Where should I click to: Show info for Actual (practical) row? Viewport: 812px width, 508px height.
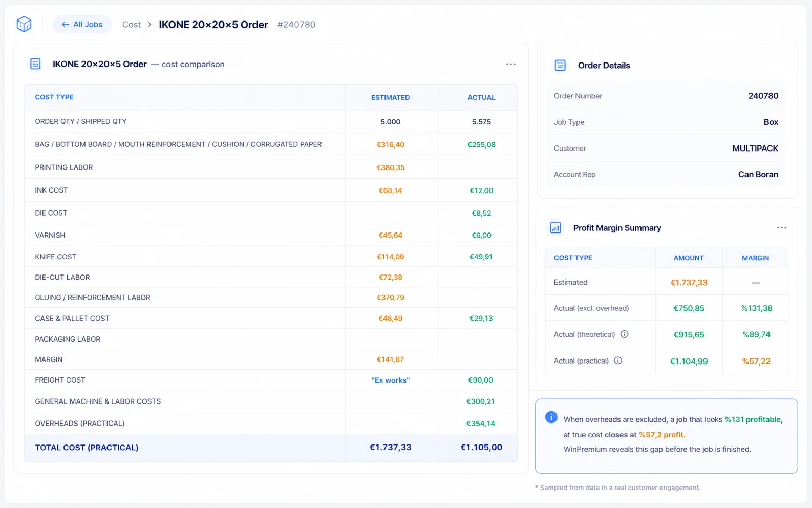(618, 361)
